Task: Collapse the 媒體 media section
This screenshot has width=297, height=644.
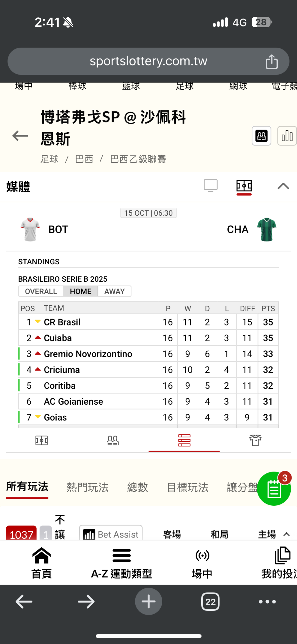Action: click(x=283, y=186)
